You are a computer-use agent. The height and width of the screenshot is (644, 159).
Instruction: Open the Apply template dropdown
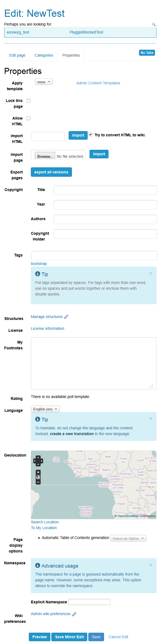(44, 82)
